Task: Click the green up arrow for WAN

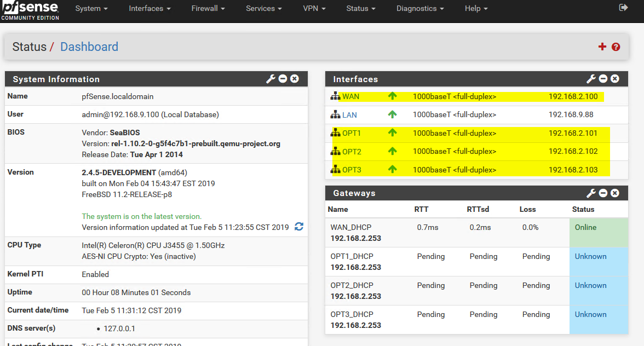Action: click(x=392, y=96)
